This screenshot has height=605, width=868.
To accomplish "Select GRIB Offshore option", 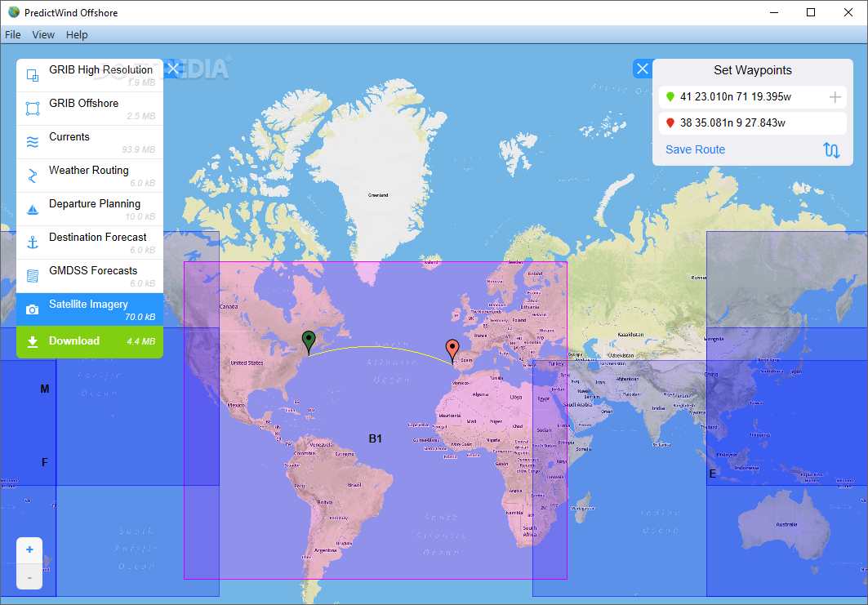I will [90, 109].
